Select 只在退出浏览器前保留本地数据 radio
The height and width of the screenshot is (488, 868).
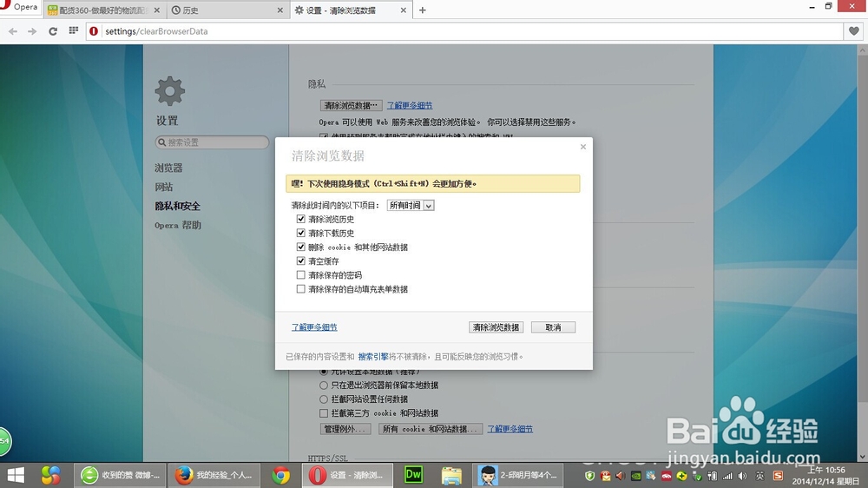click(x=324, y=385)
